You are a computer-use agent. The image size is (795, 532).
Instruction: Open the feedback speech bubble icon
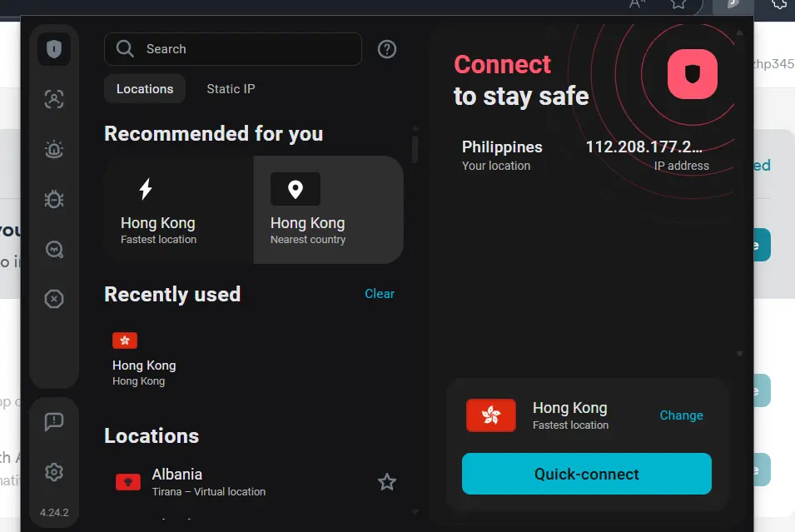tap(54, 421)
